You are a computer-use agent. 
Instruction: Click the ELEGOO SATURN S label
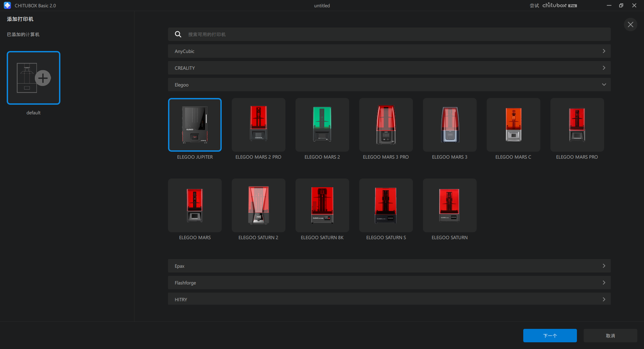coord(386,238)
